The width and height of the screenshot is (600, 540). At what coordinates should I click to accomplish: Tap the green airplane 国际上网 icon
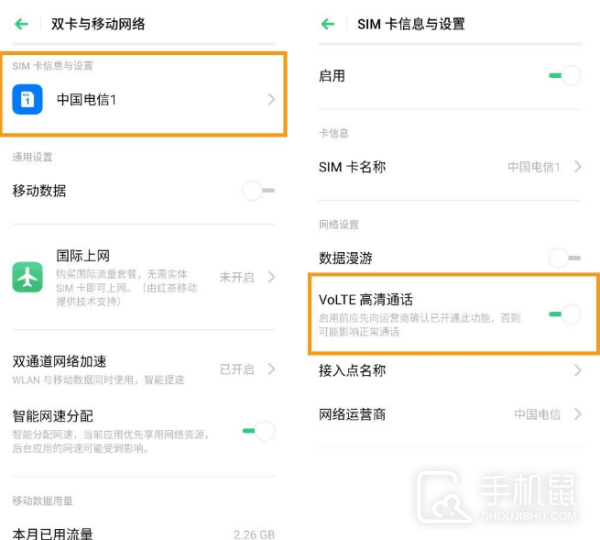(x=27, y=276)
